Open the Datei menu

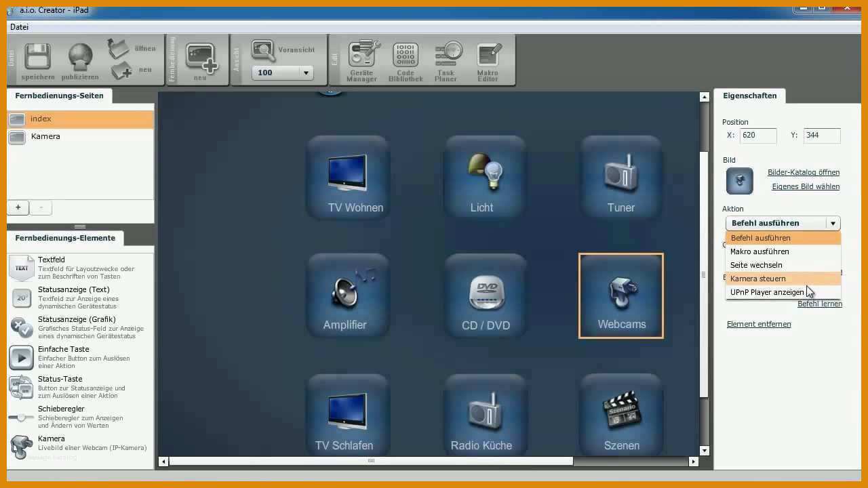point(19,27)
